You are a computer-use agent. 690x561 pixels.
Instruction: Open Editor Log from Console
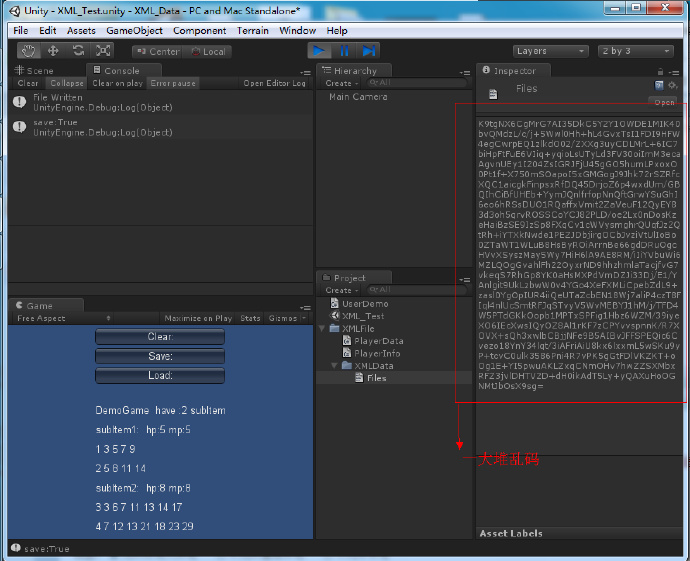275,83
